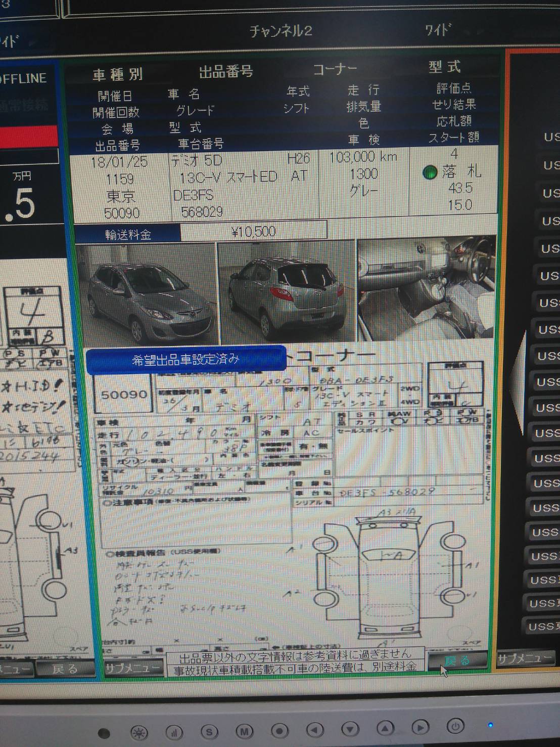Open the rear view car photo
This screenshot has width=560, height=747.
287,292
